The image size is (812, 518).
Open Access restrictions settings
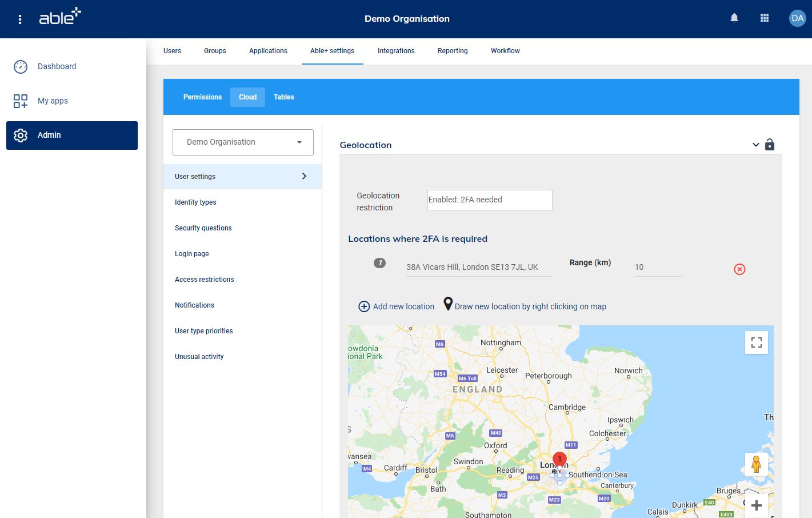click(205, 280)
